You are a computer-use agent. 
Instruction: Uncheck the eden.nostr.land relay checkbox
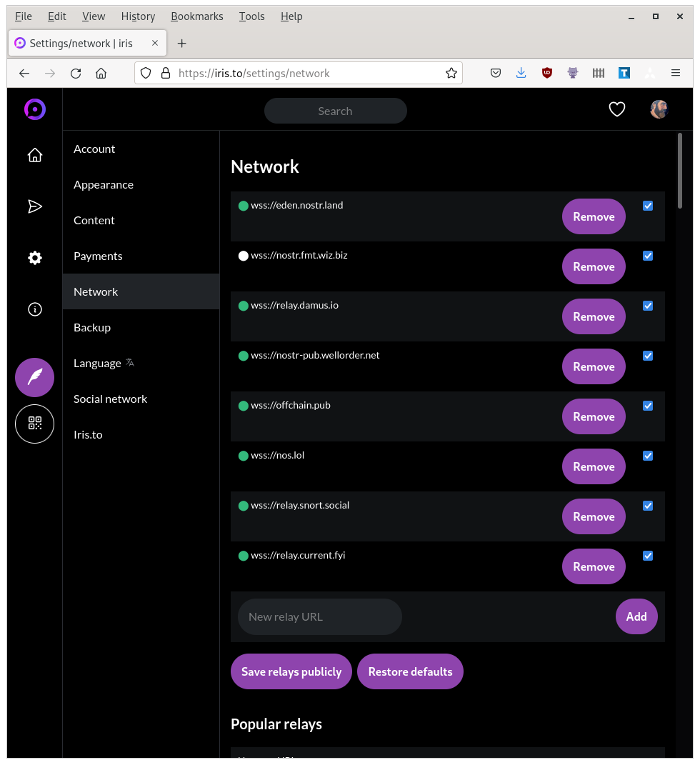coord(647,206)
